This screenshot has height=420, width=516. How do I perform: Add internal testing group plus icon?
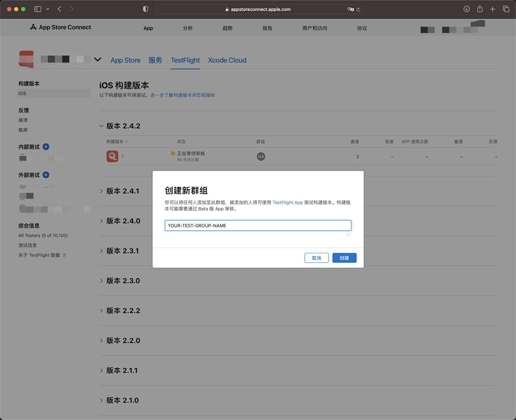46,147
